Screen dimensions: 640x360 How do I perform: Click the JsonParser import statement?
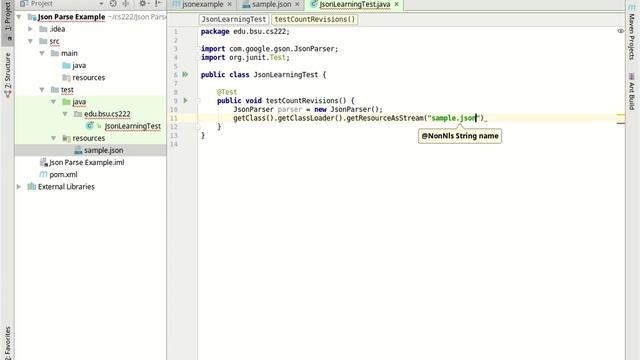[x=269, y=49]
